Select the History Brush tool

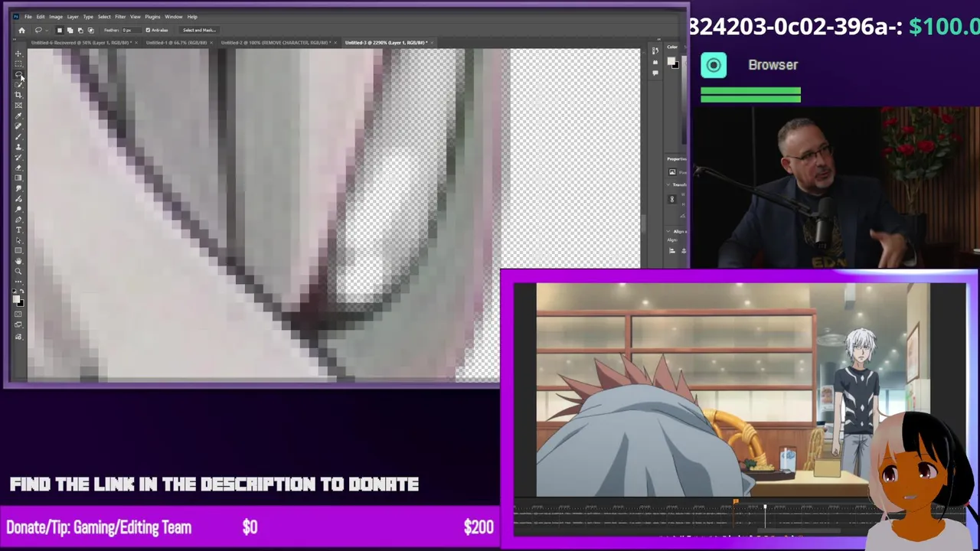18,158
